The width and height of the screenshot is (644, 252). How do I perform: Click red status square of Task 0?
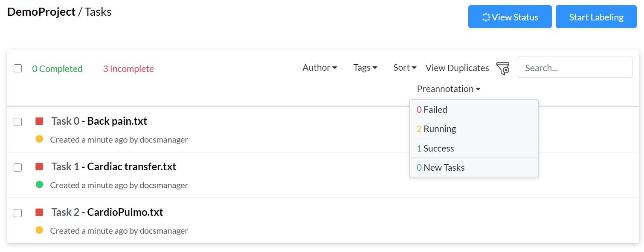(39, 121)
